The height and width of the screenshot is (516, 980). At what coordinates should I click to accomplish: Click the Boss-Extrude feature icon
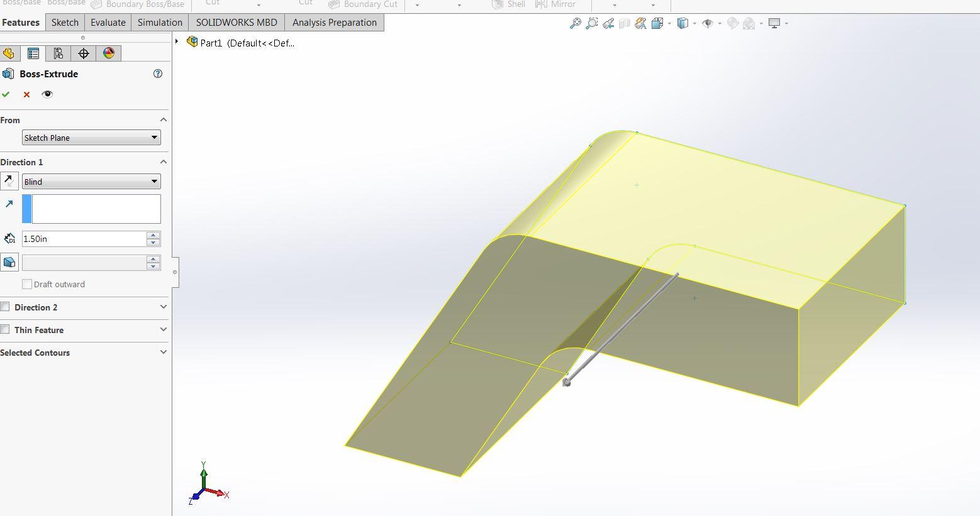tap(8, 74)
